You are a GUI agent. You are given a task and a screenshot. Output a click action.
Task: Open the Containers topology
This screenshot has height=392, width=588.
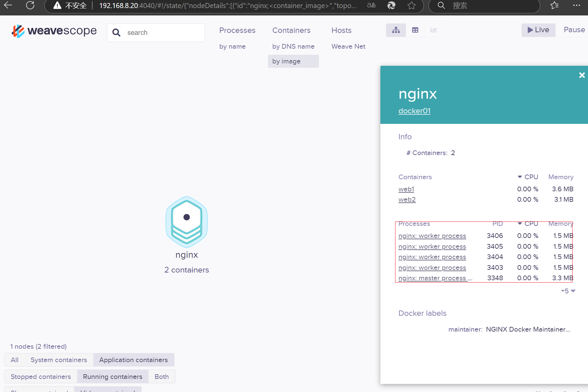coord(291,30)
